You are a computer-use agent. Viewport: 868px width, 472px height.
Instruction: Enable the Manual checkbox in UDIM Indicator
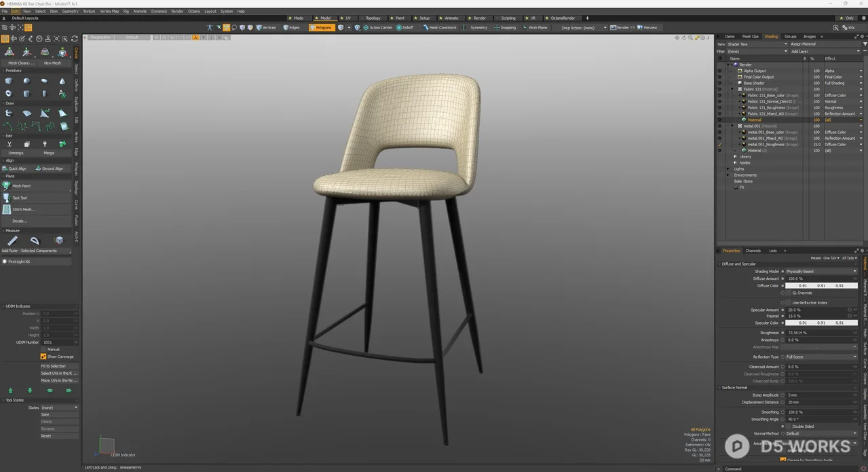coord(43,349)
